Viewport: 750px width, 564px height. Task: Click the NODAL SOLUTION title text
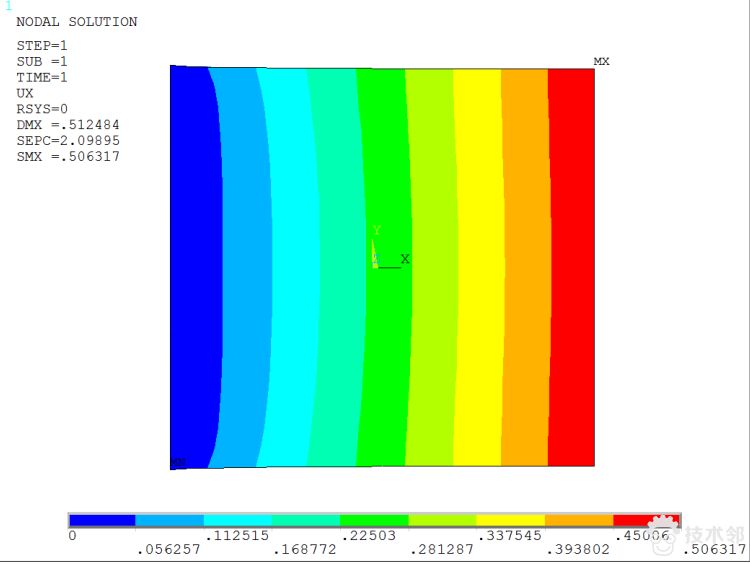pyautogui.click(x=77, y=22)
